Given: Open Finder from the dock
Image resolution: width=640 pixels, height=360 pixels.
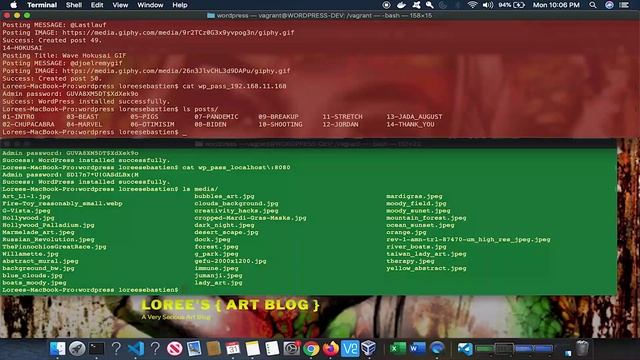Looking at the screenshot, I should [57, 349].
